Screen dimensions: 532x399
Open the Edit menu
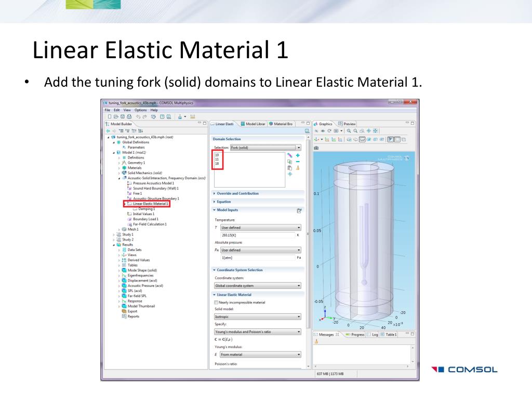click(x=117, y=110)
